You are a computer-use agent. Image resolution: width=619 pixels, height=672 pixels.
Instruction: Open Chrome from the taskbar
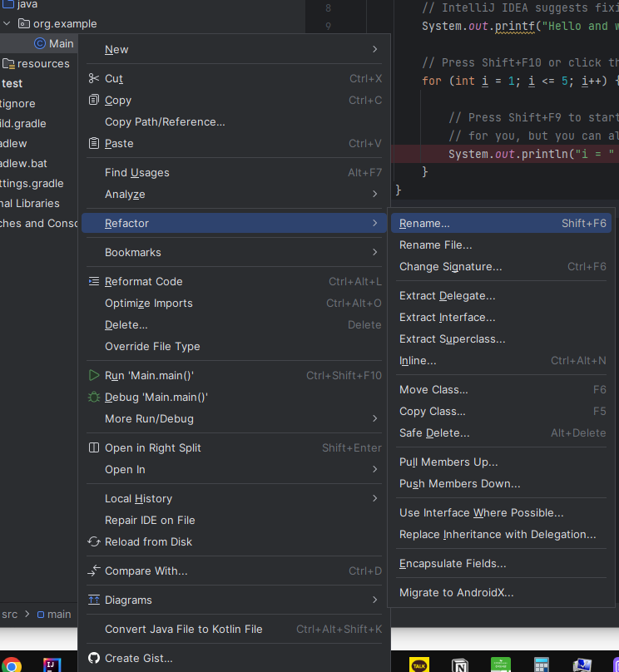click(x=12, y=665)
